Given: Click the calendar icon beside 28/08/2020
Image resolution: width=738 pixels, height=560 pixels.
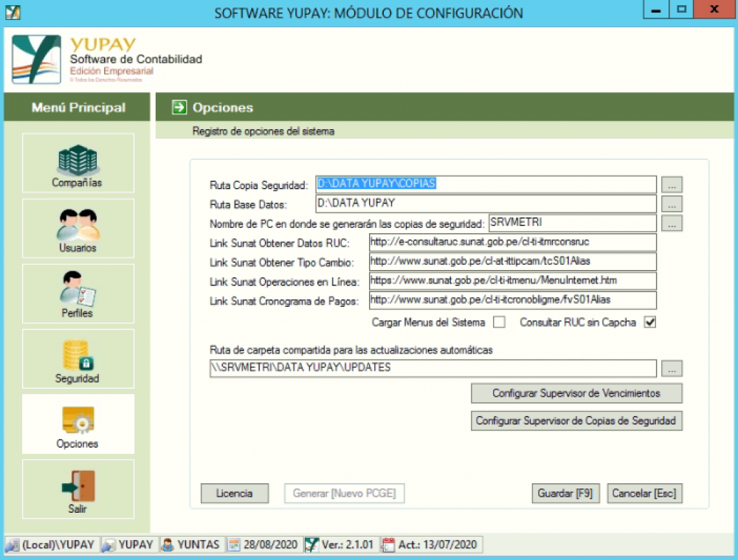Looking at the screenshot, I should (x=233, y=545).
